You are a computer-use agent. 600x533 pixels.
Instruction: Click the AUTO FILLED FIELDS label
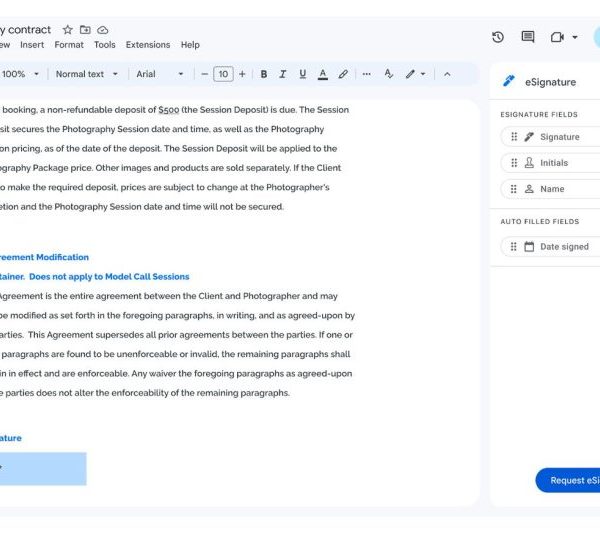(x=540, y=221)
